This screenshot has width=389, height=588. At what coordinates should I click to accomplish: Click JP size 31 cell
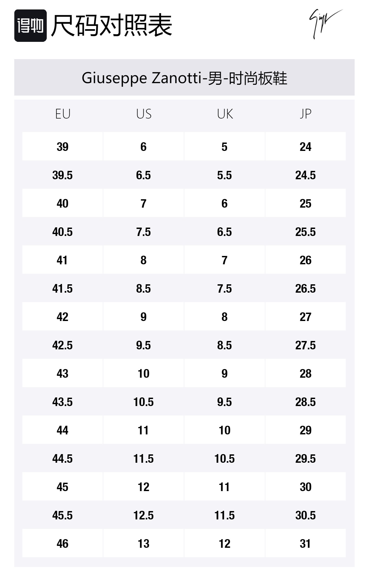coord(306,544)
